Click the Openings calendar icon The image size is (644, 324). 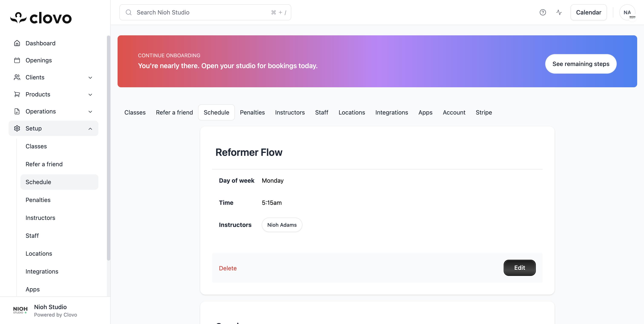coord(17,60)
